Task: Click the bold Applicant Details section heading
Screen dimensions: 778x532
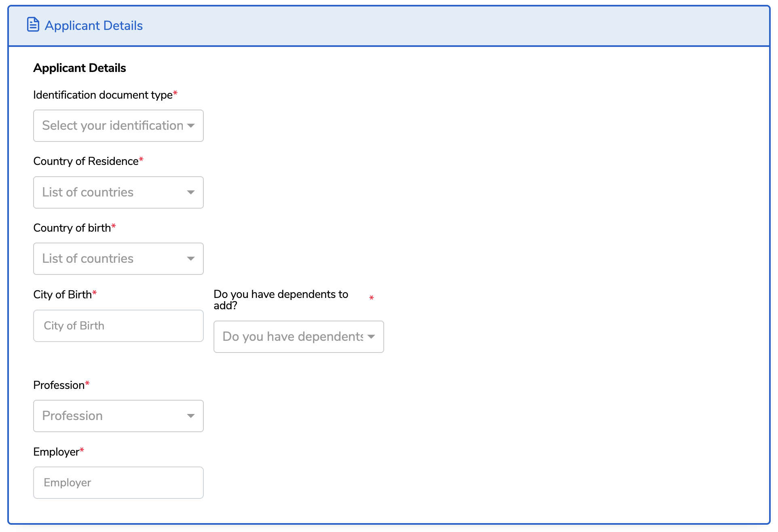Action: 80,68
